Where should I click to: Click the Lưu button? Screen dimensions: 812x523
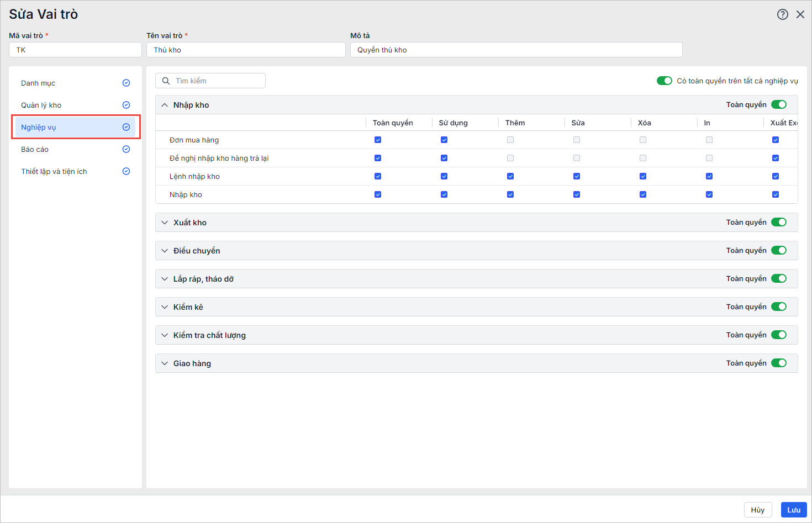[x=793, y=510]
